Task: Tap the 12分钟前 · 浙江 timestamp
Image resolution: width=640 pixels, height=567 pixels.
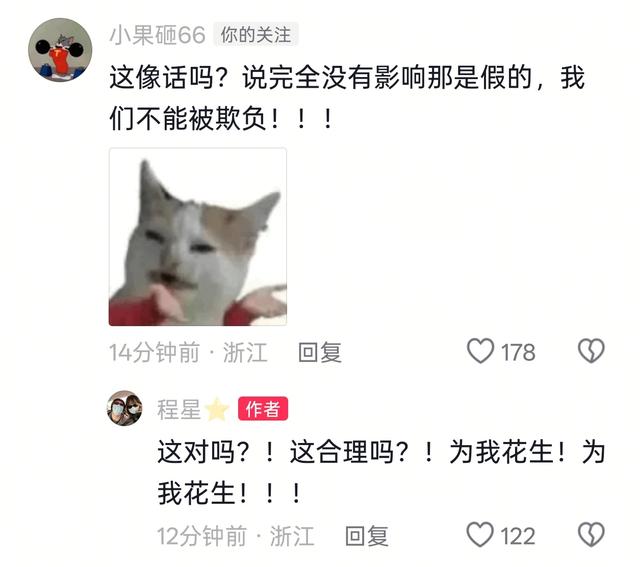Action: point(236,536)
